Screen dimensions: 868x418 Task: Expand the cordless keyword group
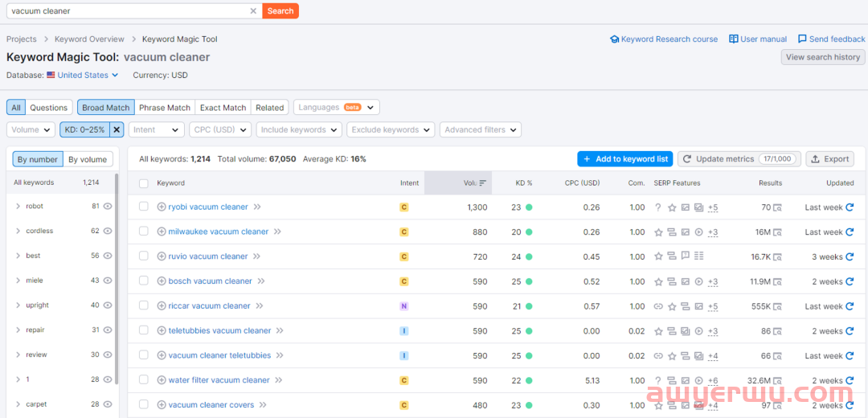click(x=18, y=231)
